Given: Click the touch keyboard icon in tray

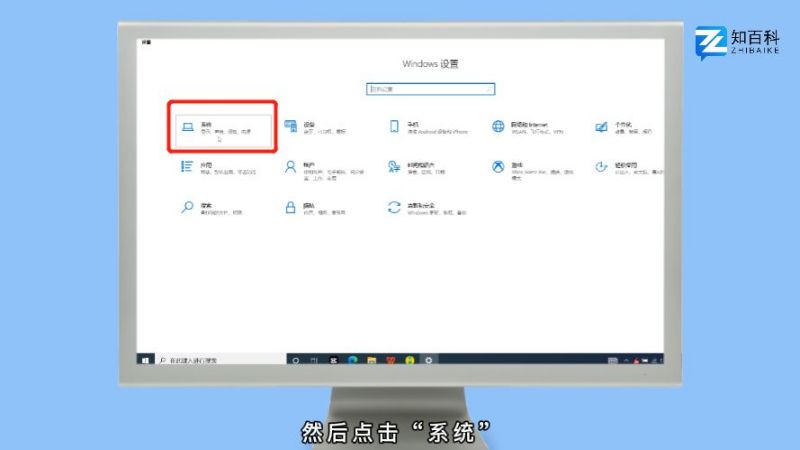Looking at the screenshot, I should (613, 360).
